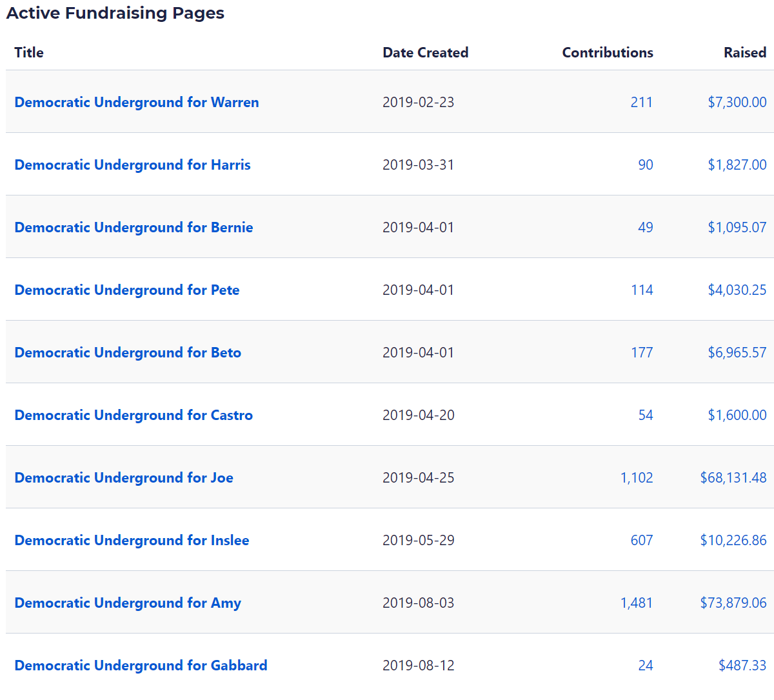Click Gabbard's $487.33 raised amount
Viewport: 774px width, 700px height.
pos(742,665)
